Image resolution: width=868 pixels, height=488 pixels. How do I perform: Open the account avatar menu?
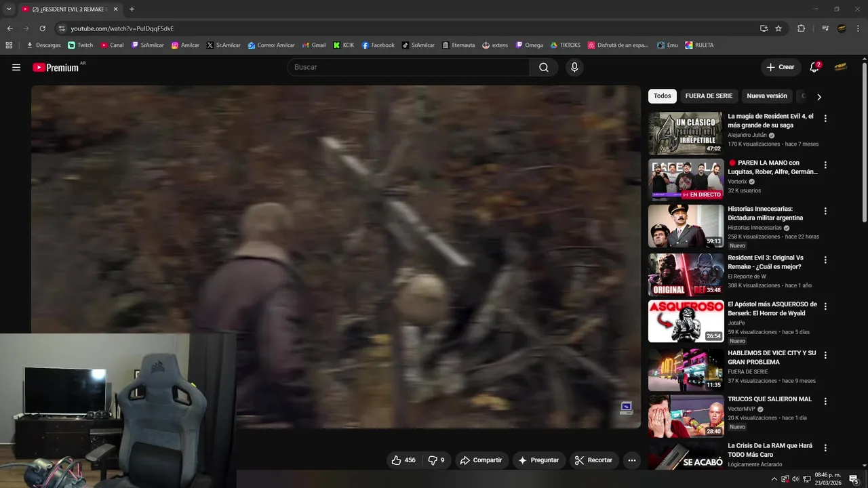(x=841, y=67)
